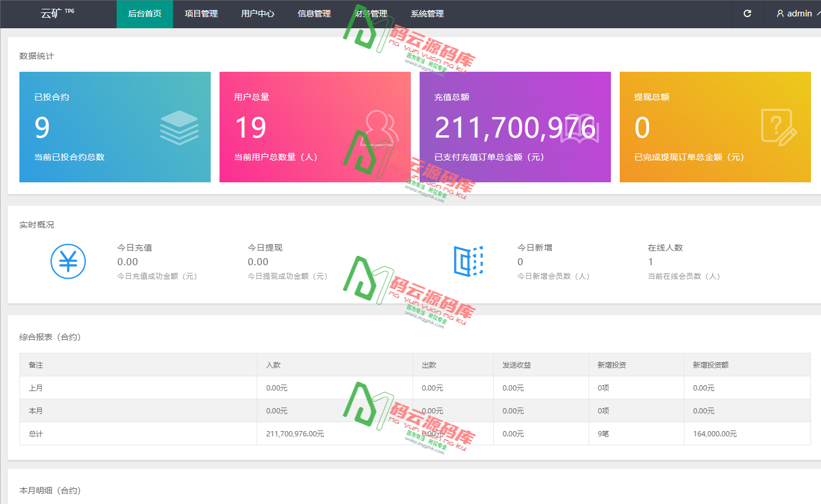Open the 系统管理 menu
Screen dimensions: 821x504
point(427,14)
